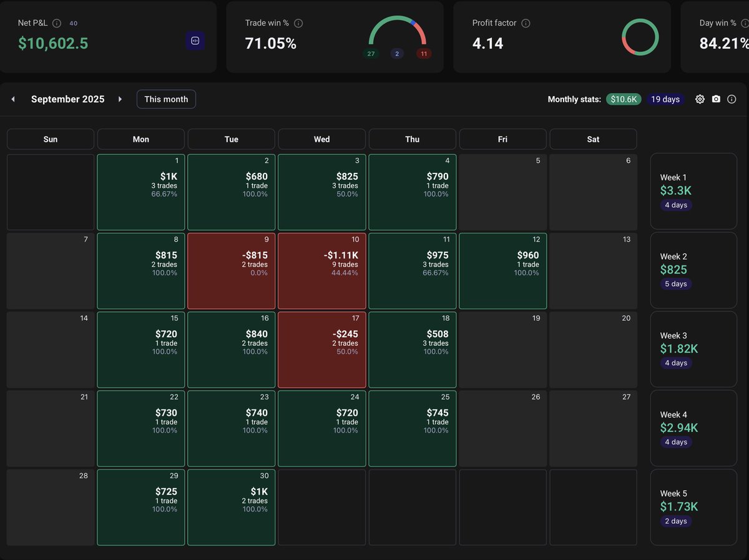
Task: Select the Wed column header
Action: 321,139
